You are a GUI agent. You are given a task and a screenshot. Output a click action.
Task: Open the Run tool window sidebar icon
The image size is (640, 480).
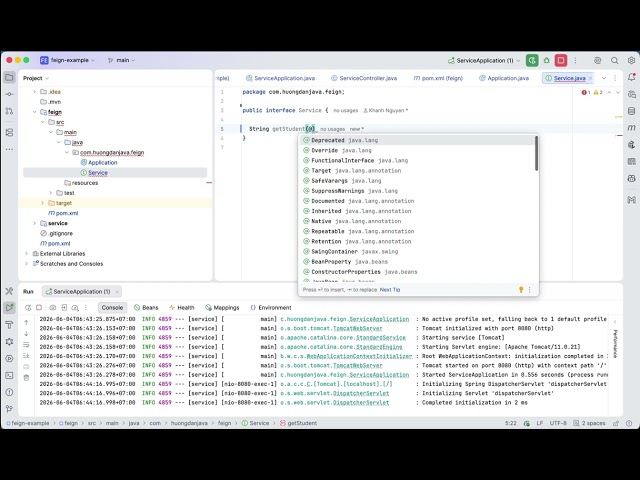click(9, 308)
